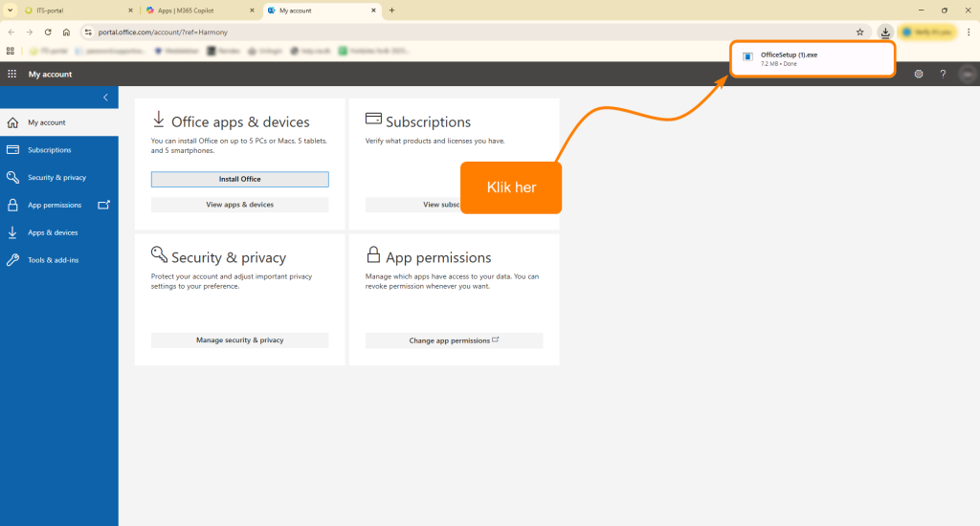This screenshot has width=980, height=526.
Task: Select Security & privacy in the sidebar
Action: click(x=56, y=178)
